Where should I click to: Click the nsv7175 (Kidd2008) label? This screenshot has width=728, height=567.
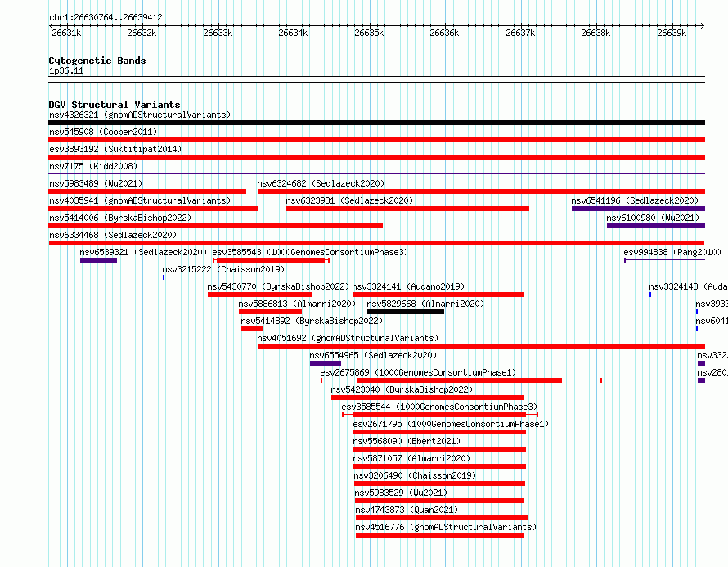click(x=93, y=166)
